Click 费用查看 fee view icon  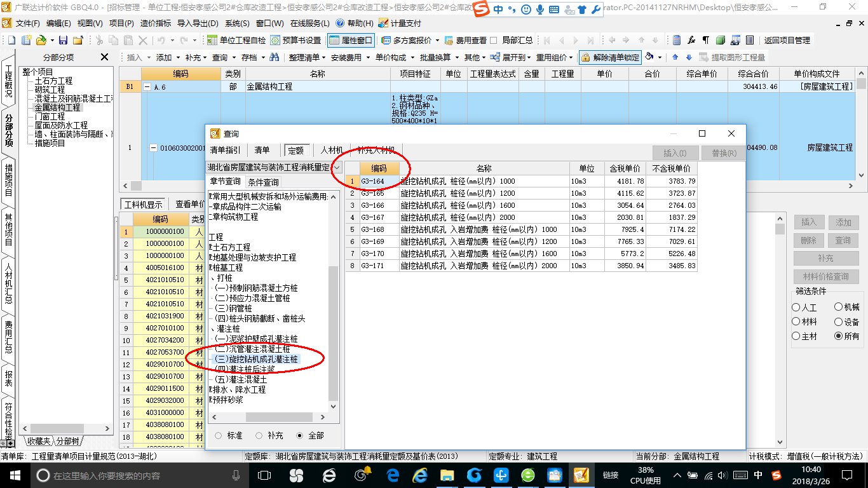pos(466,40)
